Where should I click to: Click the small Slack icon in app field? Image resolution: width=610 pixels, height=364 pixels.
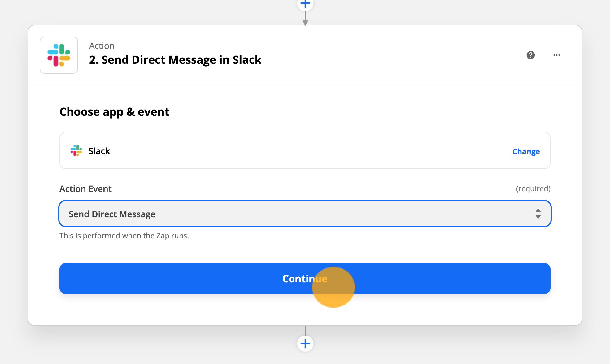click(x=76, y=151)
